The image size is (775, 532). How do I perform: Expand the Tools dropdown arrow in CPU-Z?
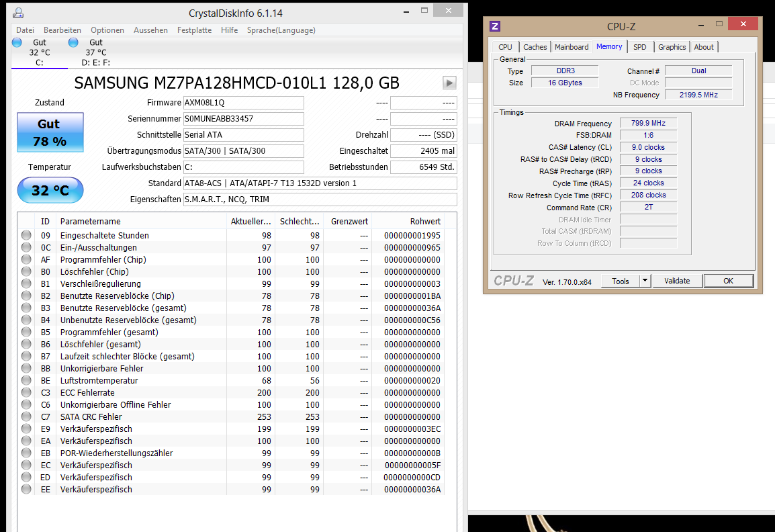(x=645, y=281)
